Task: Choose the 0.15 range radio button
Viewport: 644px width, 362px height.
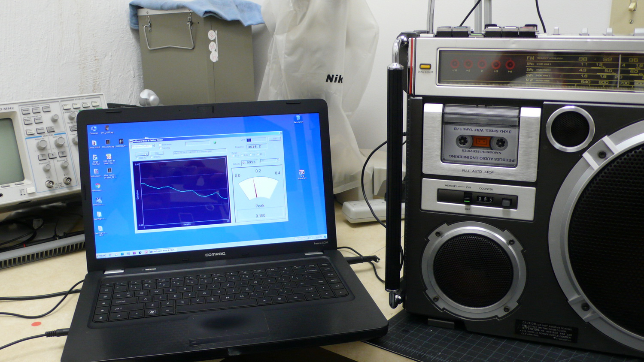Action: coord(233,156)
